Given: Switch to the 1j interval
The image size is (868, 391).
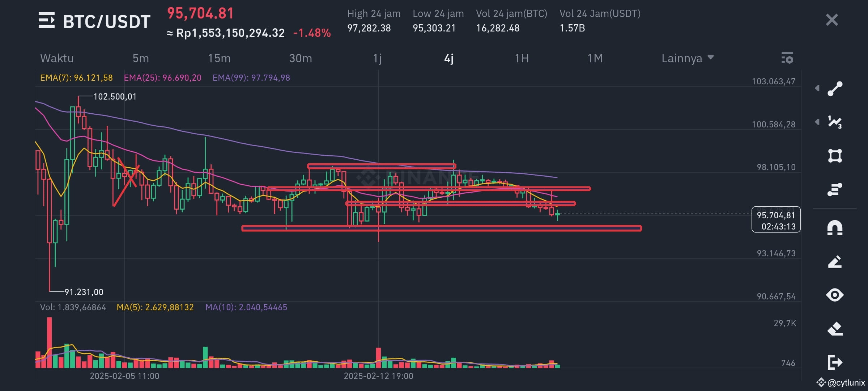Looking at the screenshot, I should [379, 58].
